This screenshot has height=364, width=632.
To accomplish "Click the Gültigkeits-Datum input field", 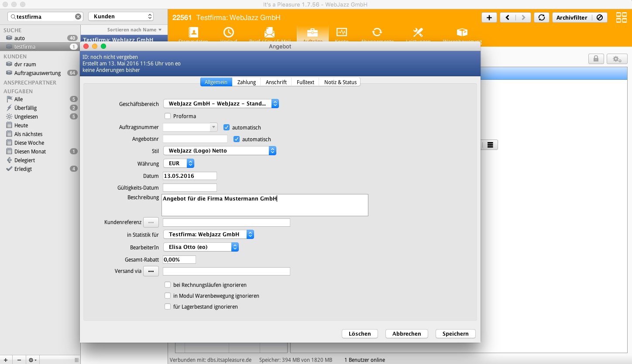I will coord(190,187).
